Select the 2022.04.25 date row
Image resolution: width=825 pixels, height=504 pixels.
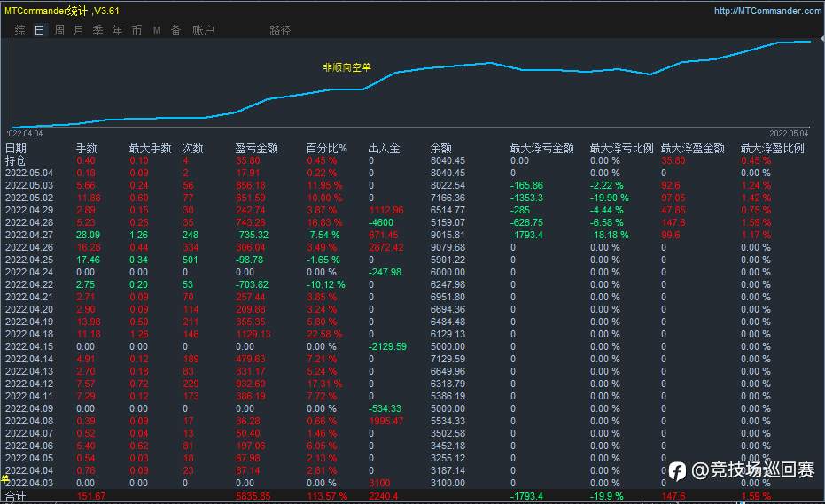(29, 260)
